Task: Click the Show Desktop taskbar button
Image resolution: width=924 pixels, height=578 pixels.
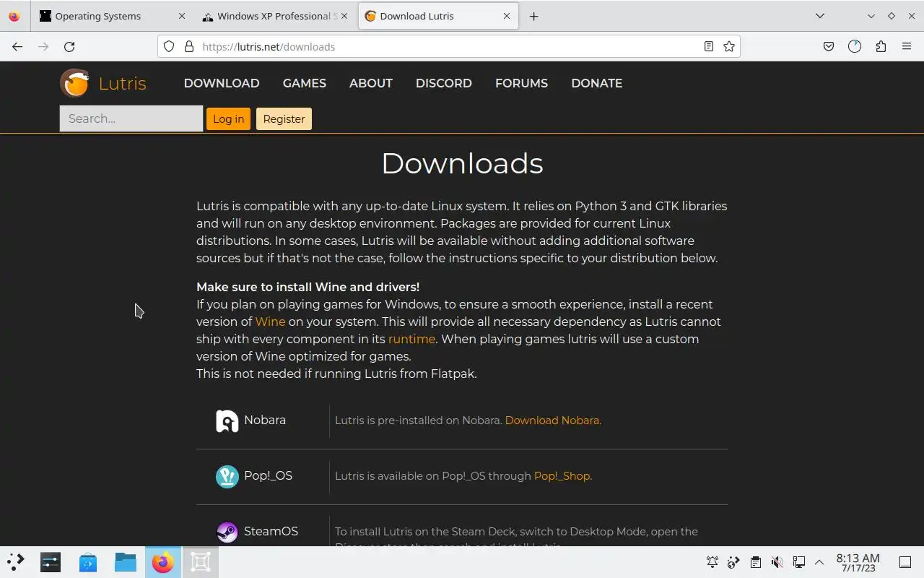Action: click(x=905, y=562)
